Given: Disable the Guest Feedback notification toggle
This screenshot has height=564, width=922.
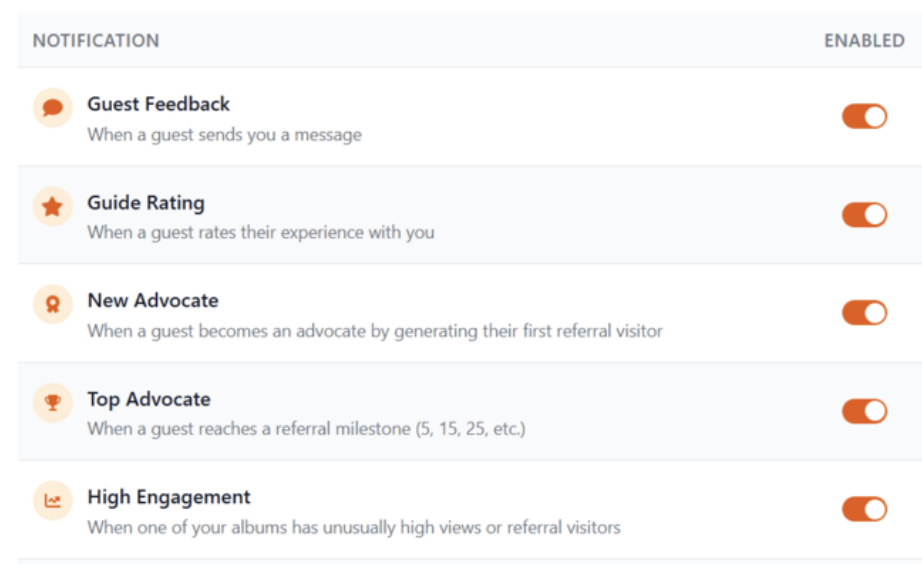Looking at the screenshot, I should pyautogui.click(x=864, y=117).
